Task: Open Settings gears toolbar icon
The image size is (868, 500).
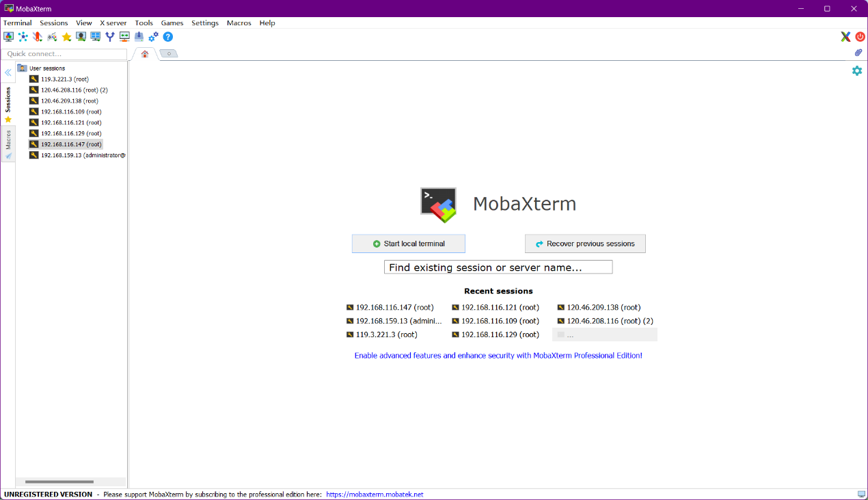Action: click(153, 36)
